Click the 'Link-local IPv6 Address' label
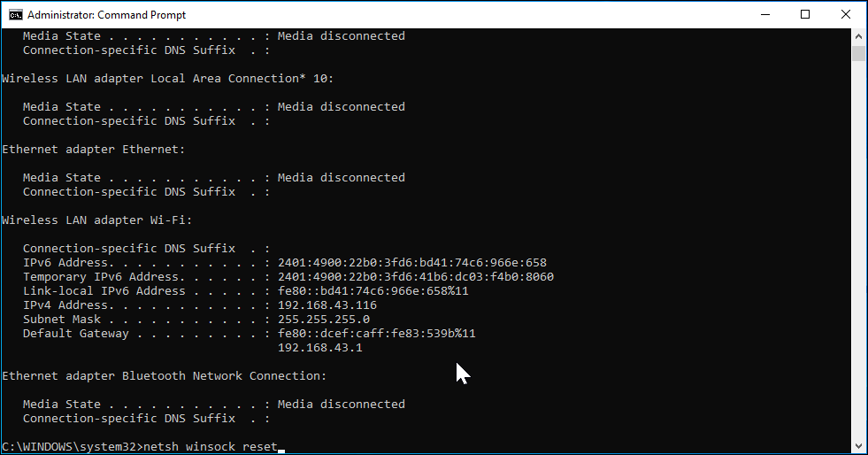This screenshot has width=868, height=455. [104, 290]
